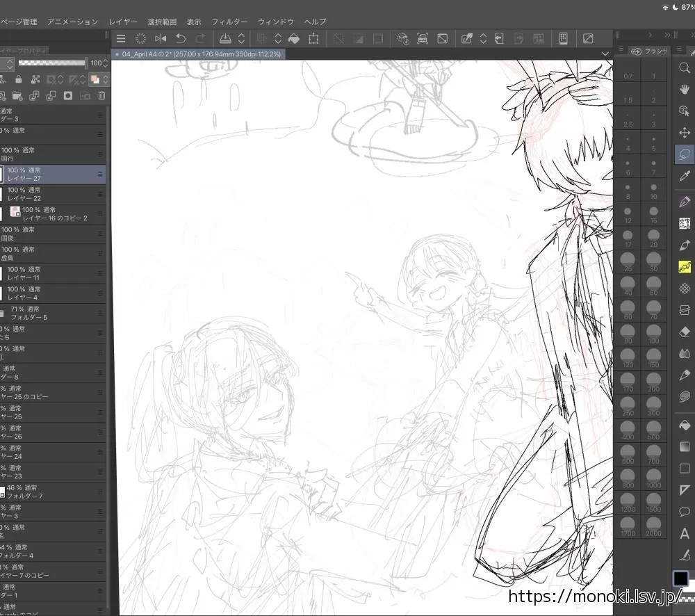Click the Undo arrow in toolbar

tap(181, 38)
